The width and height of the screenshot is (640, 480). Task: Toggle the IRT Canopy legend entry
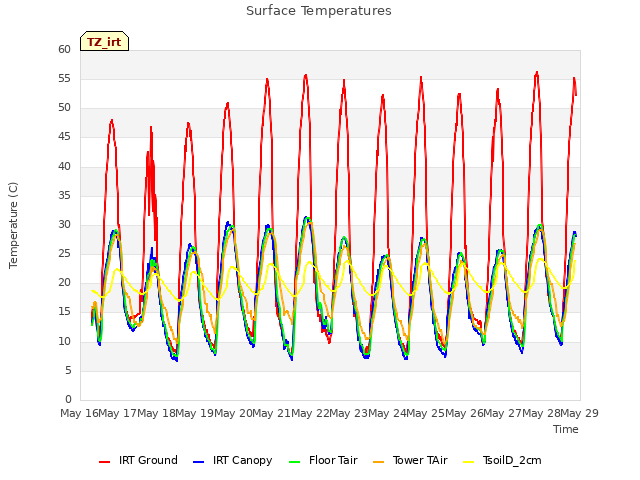pyautogui.click(x=232, y=460)
